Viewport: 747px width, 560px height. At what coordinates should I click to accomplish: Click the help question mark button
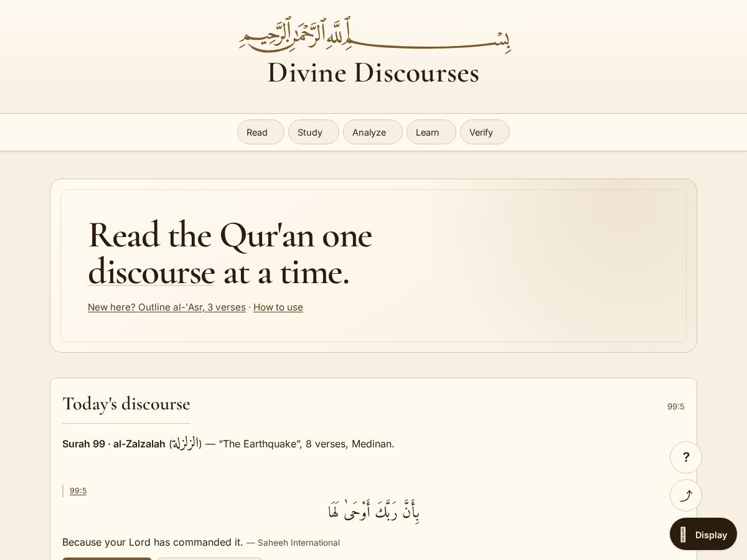(x=686, y=457)
